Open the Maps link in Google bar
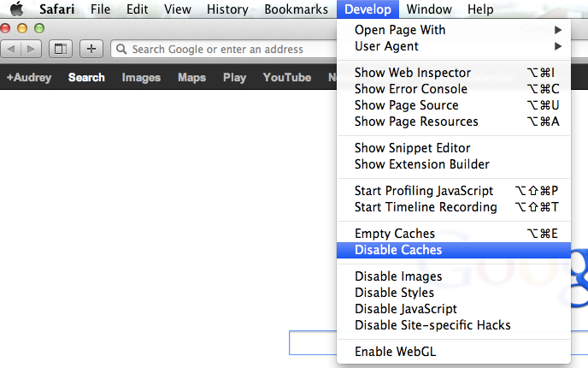The height and width of the screenshot is (368, 588). [191, 77]
